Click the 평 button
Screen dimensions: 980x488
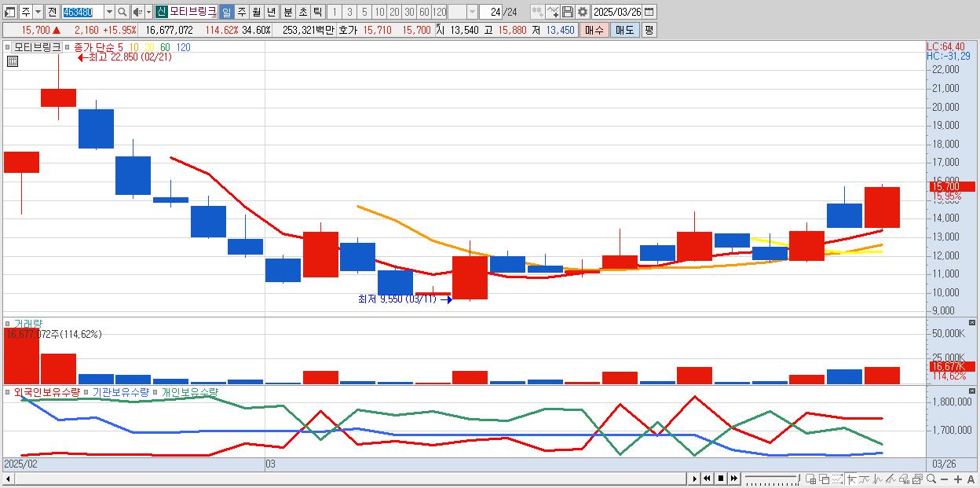[x=649, y=30]
